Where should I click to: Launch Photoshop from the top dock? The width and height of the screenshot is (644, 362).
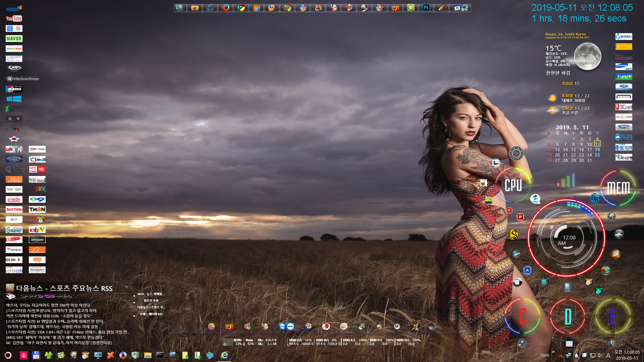(x=426, y=8)
